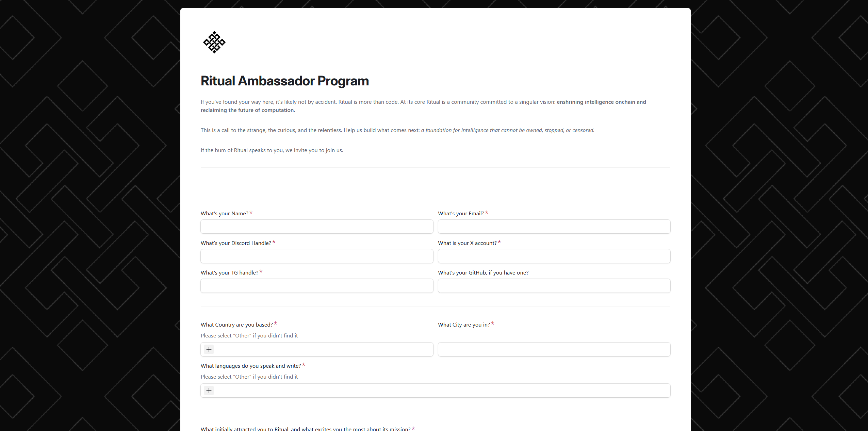Click the "What's your Discord Handle?" label

(x=236, y=243)
